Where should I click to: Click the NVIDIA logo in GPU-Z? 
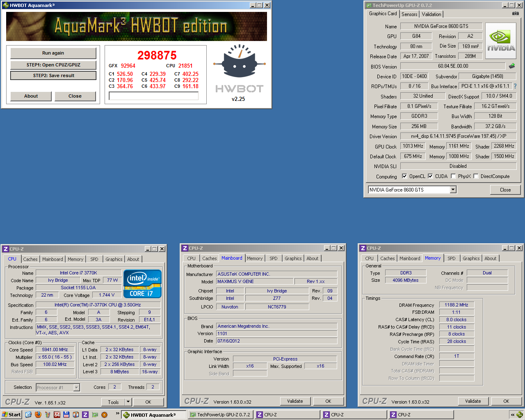500,40
